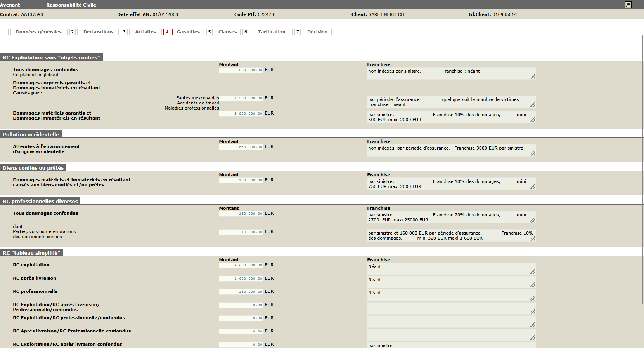Viewport: 644px width, 348px height.
Task: Click empty franchise box for RC Après livraison/RC Professionnelle
Action: [x=451, y=335]
